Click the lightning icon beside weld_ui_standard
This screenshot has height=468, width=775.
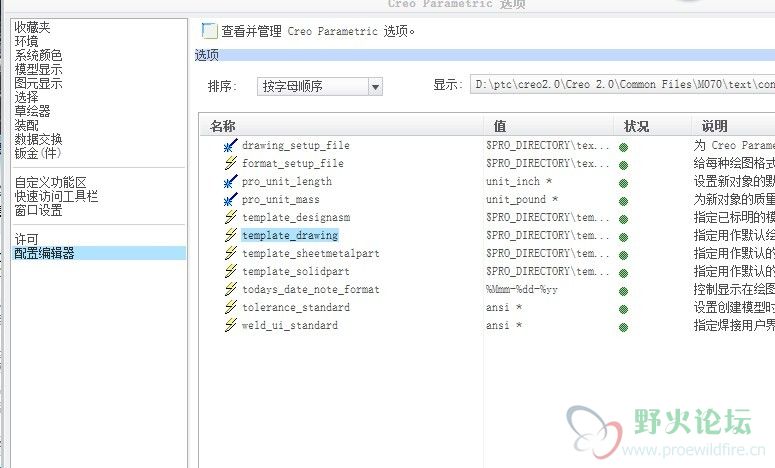pyautogui.click(x=231, y=325)
